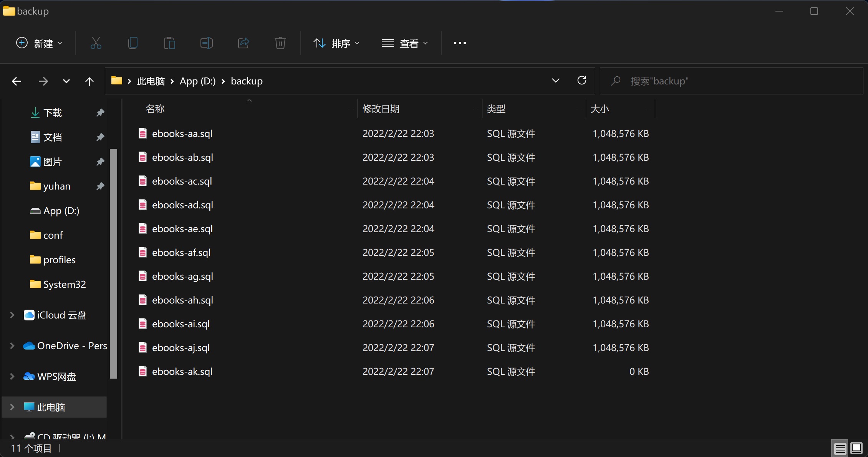This screenshot has width=868, height=457.
Task: Expand the 此电脑 sidebar tree
Action: click(11, 407)
